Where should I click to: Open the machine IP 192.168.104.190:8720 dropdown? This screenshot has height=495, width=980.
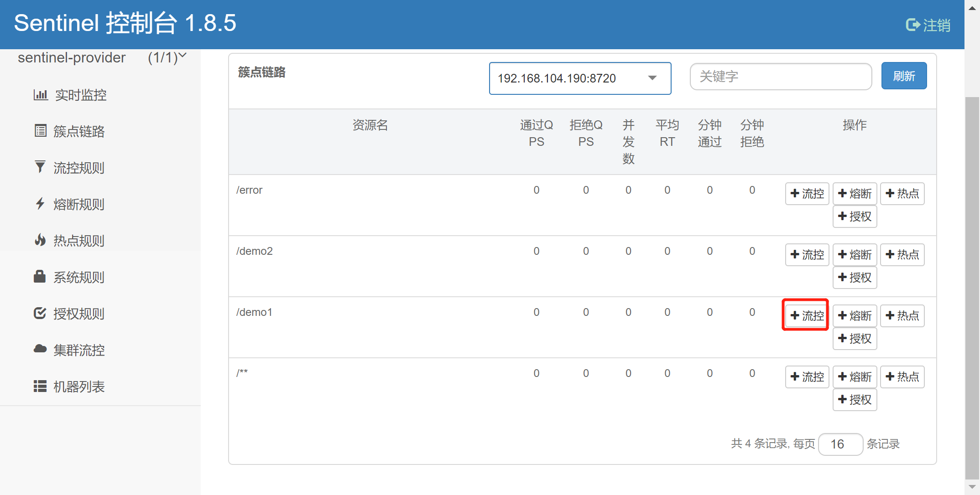(580, 78)
